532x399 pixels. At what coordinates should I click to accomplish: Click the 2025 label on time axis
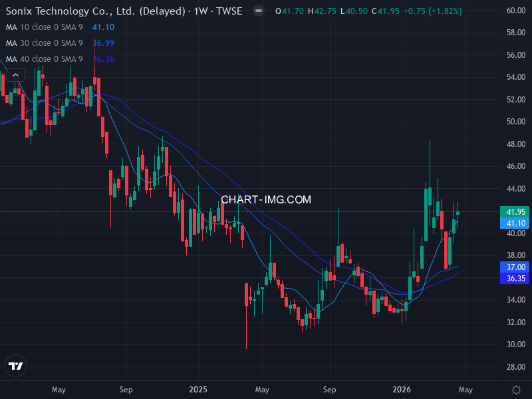click(198, 390)
